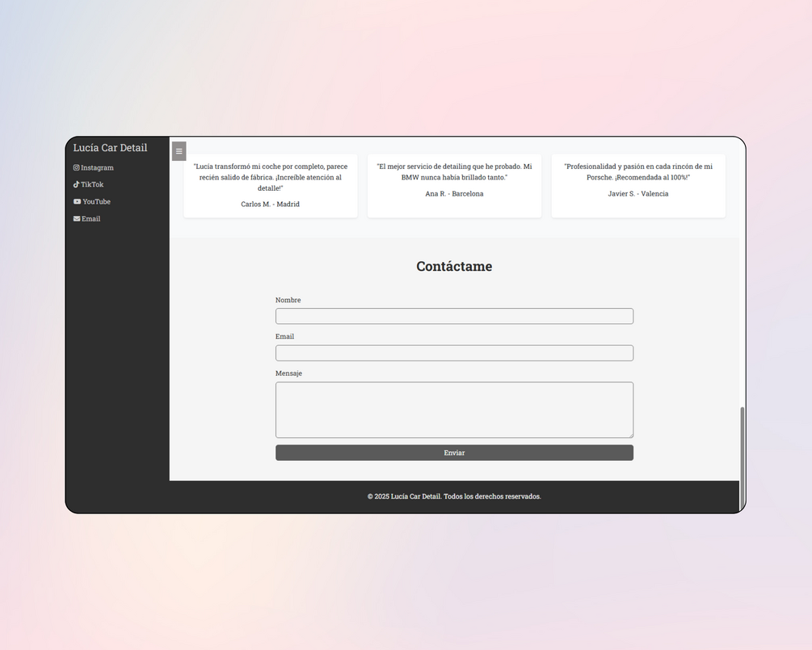Open the YouTube link text
This screenshot has width=812, height=650.
[96, 201]
